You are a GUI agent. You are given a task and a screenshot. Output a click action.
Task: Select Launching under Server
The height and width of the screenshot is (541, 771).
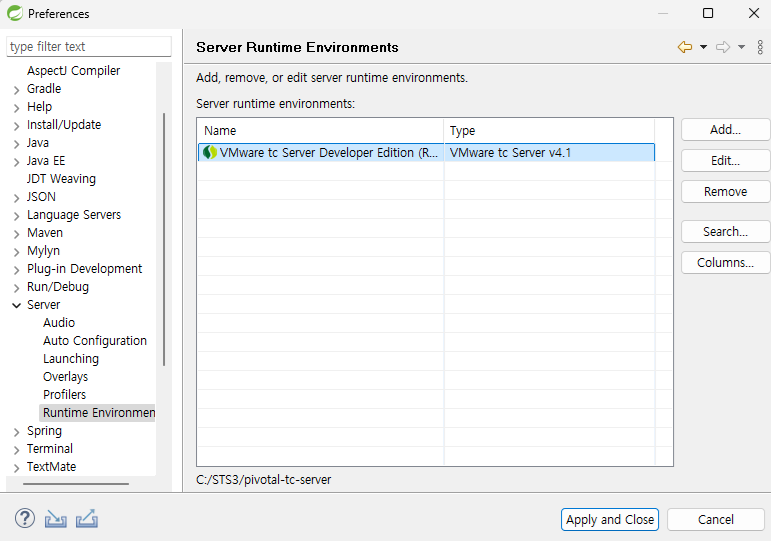71,359
